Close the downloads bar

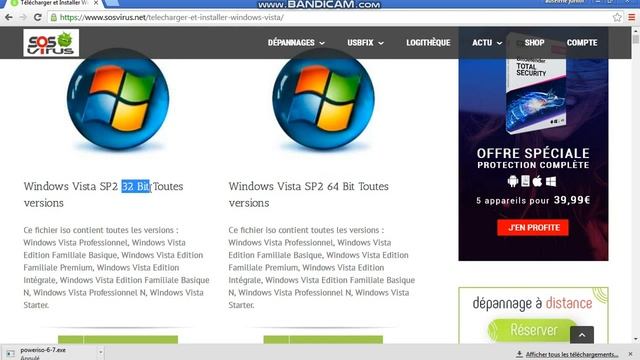[x=631, y=354]
